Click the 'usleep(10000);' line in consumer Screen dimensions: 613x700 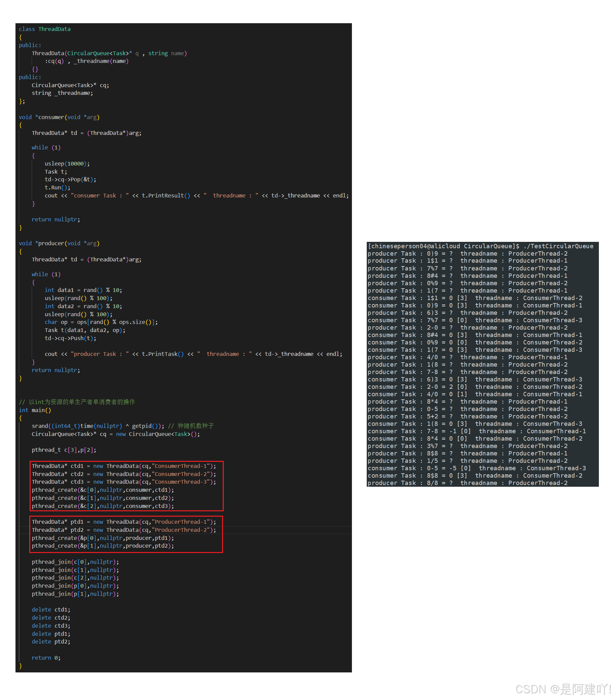(x=67, y=164)
